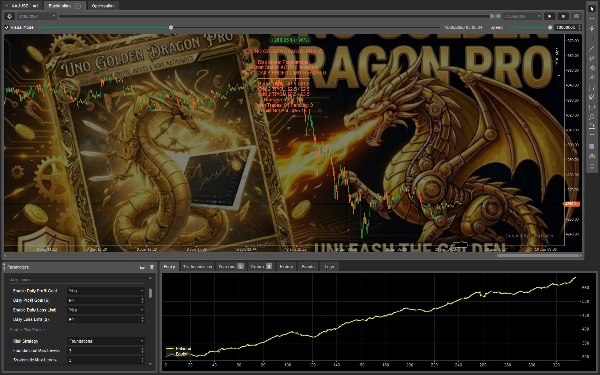Click the Speed slider handle
The height and width of the screenshot is (375, 600).
[x=550, y=28]
